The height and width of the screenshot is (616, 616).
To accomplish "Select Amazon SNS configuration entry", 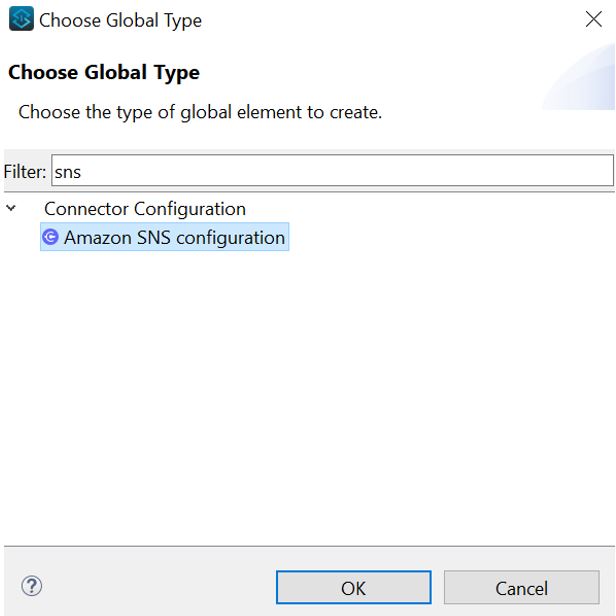I will (x=174, y=238).
